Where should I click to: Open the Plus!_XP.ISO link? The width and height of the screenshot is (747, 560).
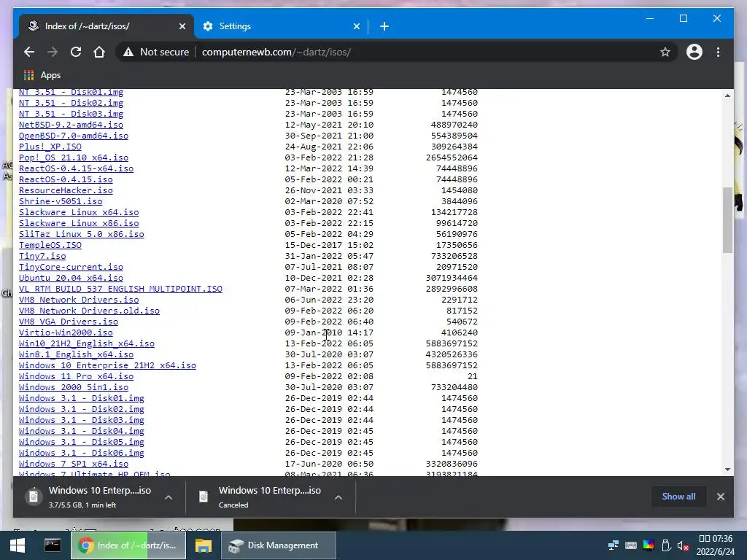[50, 147]
